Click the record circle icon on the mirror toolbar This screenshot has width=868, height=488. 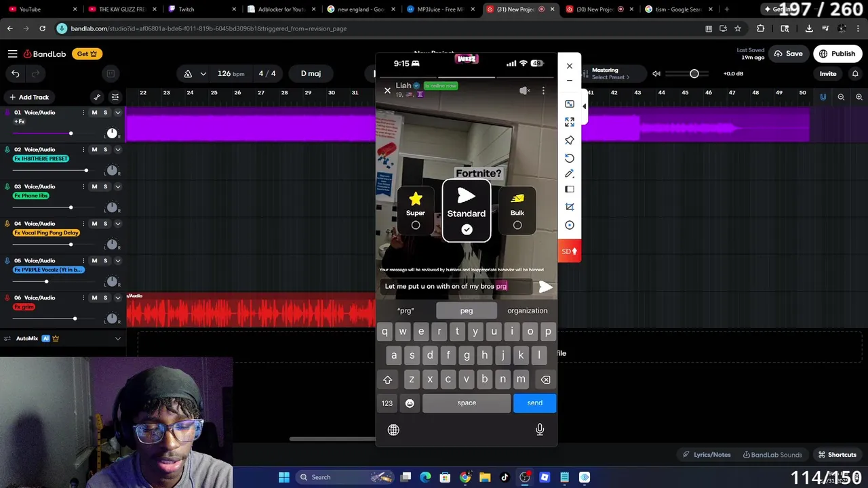tap(570, 225)
